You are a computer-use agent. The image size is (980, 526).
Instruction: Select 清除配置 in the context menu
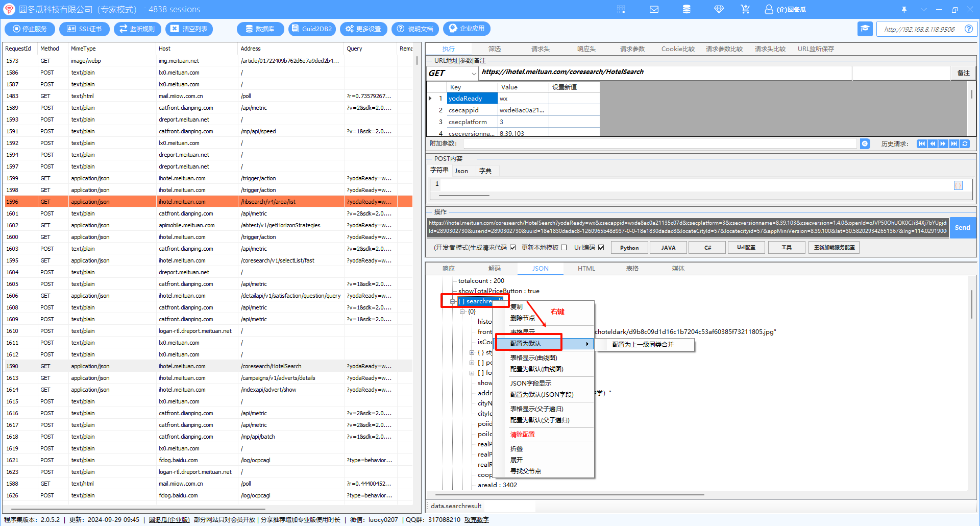[x=523, y=435]
